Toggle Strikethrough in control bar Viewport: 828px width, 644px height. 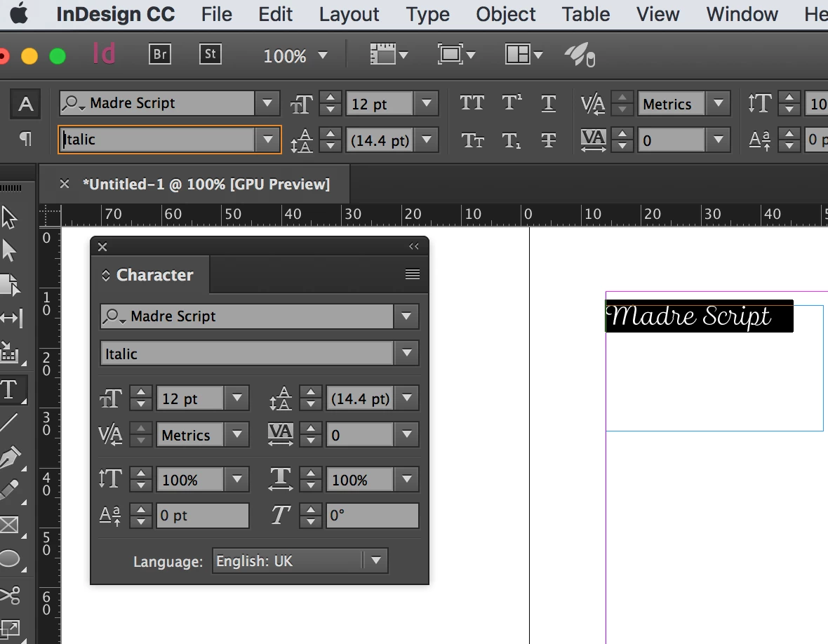coord(548,140)
